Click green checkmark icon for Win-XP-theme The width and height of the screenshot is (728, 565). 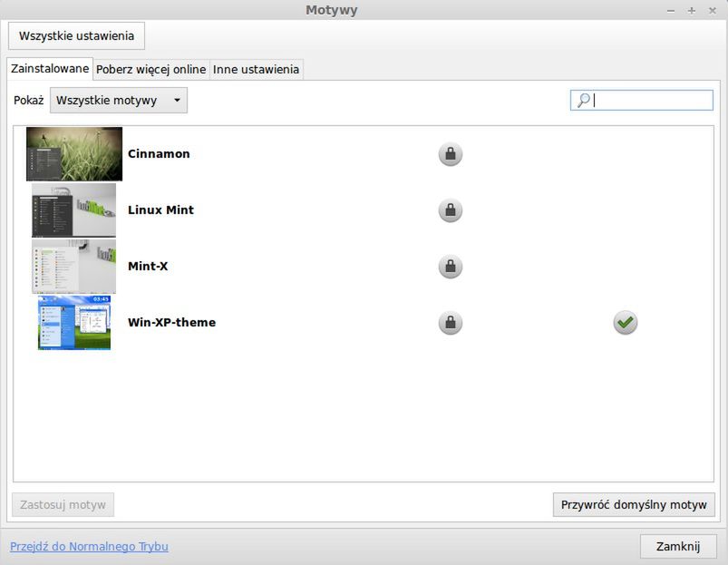(625, 322)
